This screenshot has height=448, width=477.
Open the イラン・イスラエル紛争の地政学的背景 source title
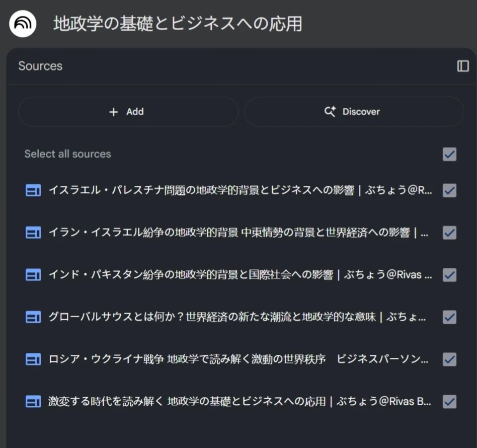pos(238,233)
